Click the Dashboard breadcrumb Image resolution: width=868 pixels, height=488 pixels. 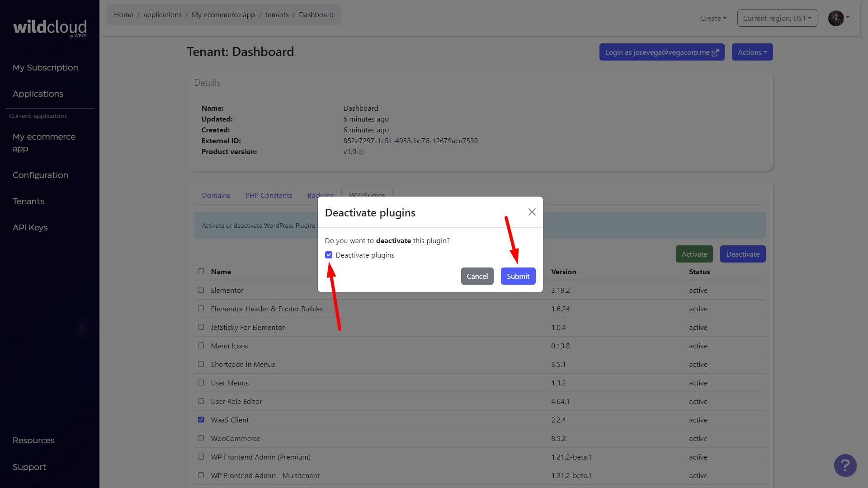(x=316, y=14)
